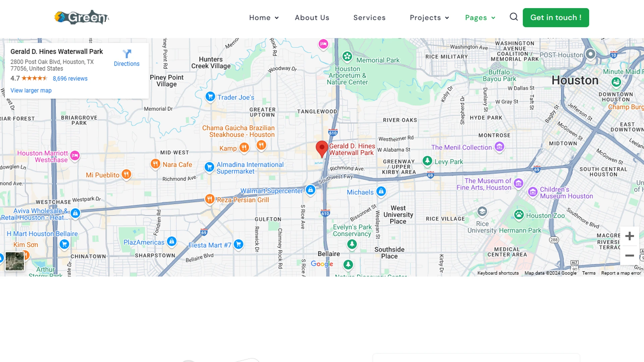Open the Home menu item
The height and width of the screenshot is (362, 644).
click(260, 17)
